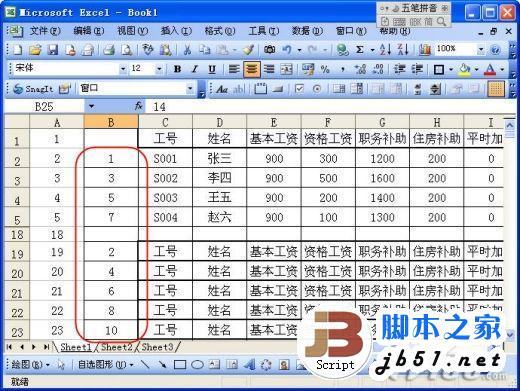Open the Chart Wizard icon
The image size is (520, 391).
(424, 50)
